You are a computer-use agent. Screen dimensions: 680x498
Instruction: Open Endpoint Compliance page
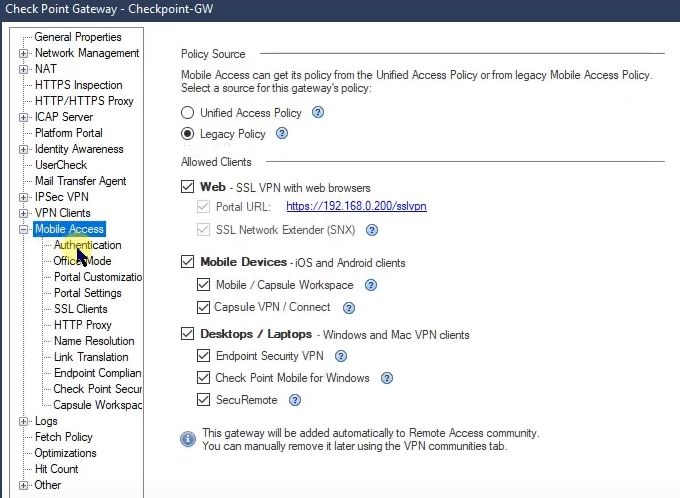click(98, 373)
